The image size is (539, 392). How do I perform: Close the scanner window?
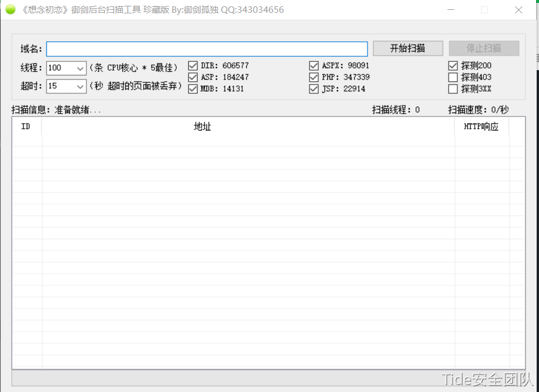(x=519, y=10)
